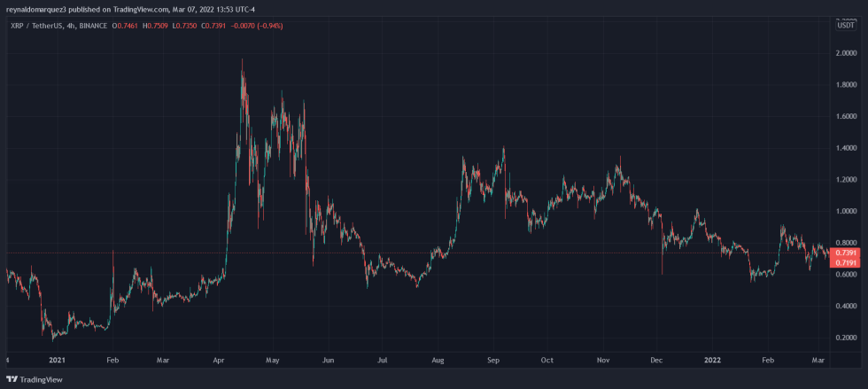Viewport: 868px width, 389px height.
Task: Click the 0.7191 price label on axis
Action: click(848, 264)
